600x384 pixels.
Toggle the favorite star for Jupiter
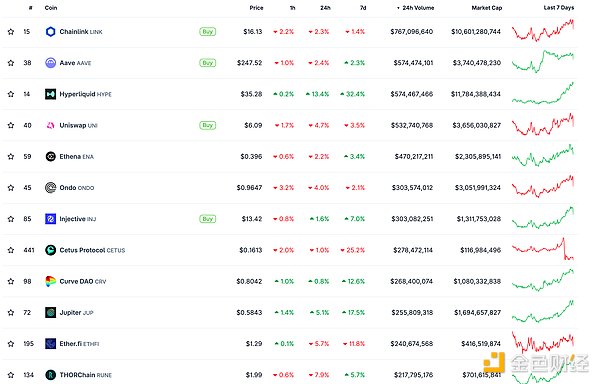(x=11, y=312)
